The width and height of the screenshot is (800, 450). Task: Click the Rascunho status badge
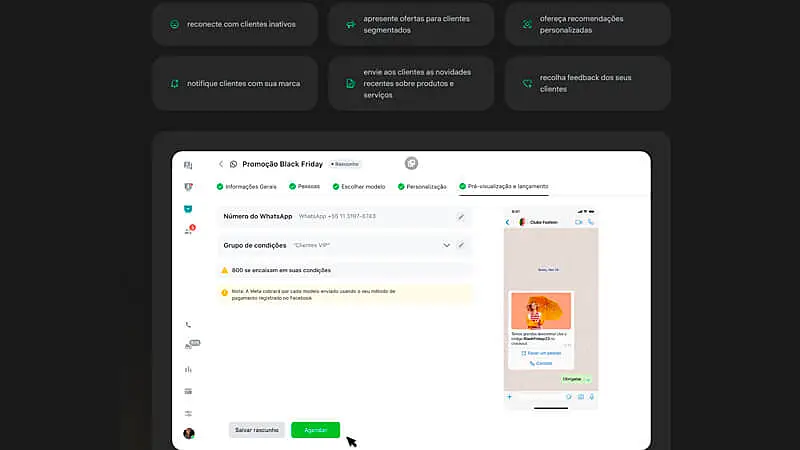click(x=345, y=164)
